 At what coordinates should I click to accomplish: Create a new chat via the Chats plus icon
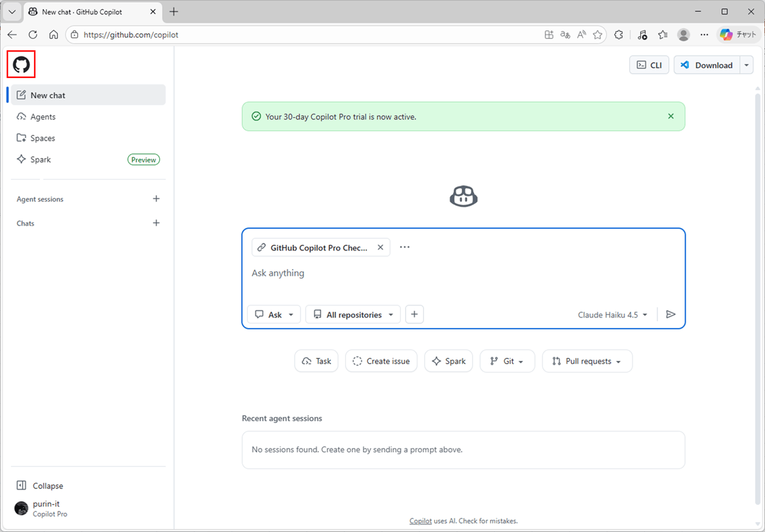coord(156,222)
